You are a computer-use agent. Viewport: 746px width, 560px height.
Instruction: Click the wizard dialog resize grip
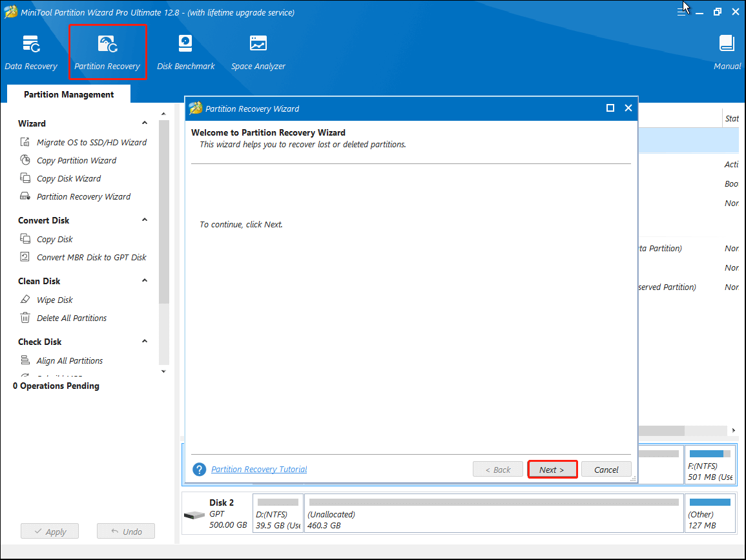633,479
